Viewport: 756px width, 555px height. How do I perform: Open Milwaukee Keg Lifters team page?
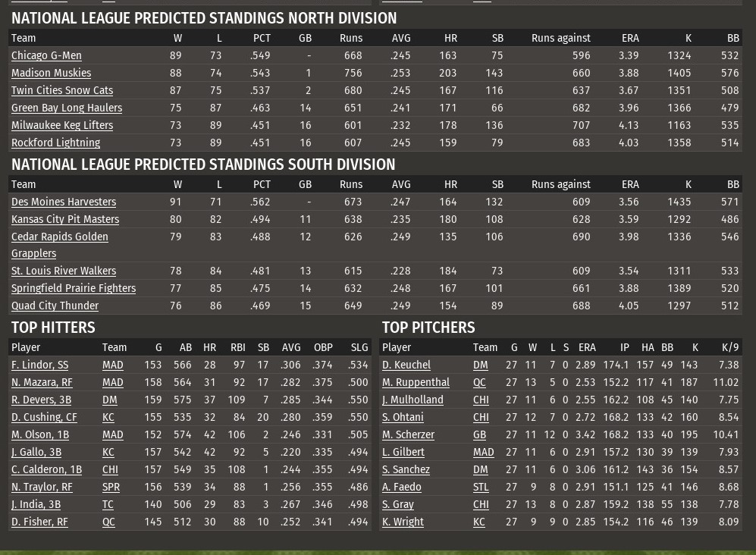(62, 125)
